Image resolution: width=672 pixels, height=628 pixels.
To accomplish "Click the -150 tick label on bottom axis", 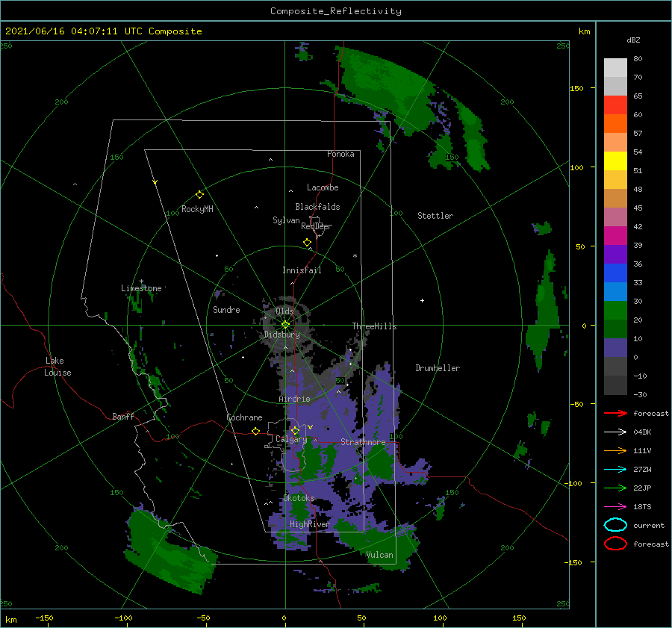I will click(x=44, y=618).
